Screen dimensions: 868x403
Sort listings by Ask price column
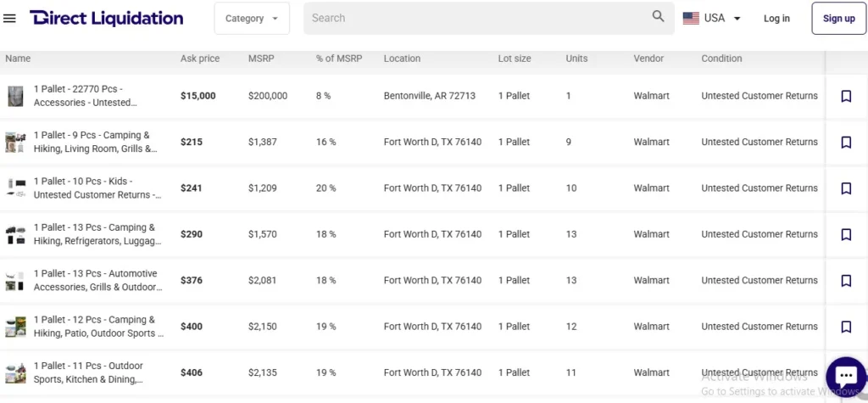point(200,59)
